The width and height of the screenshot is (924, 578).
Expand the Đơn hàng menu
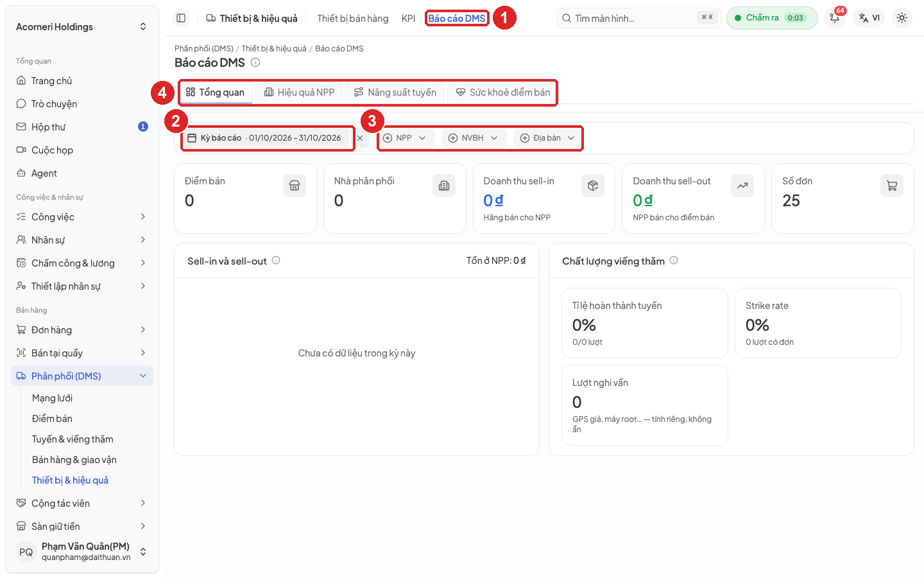click(82, 330)
